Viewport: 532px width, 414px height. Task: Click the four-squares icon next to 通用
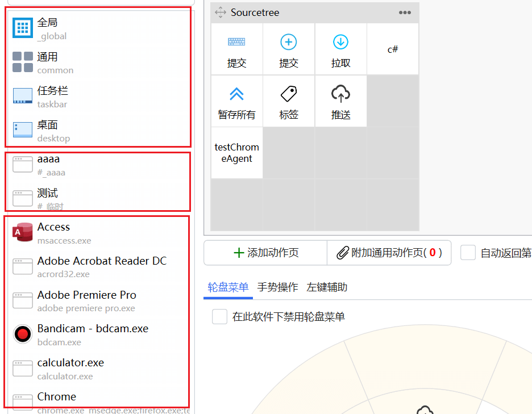[x=23, y=62]
